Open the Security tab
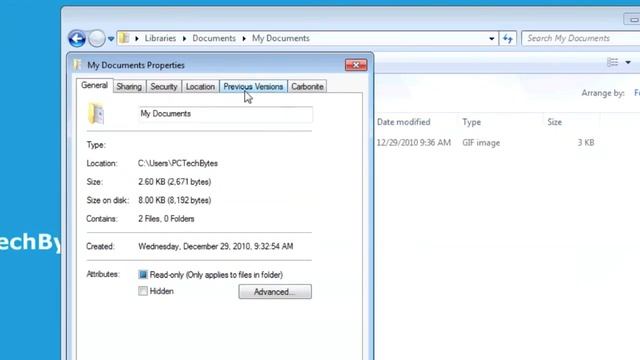 [x=164, y=87]
